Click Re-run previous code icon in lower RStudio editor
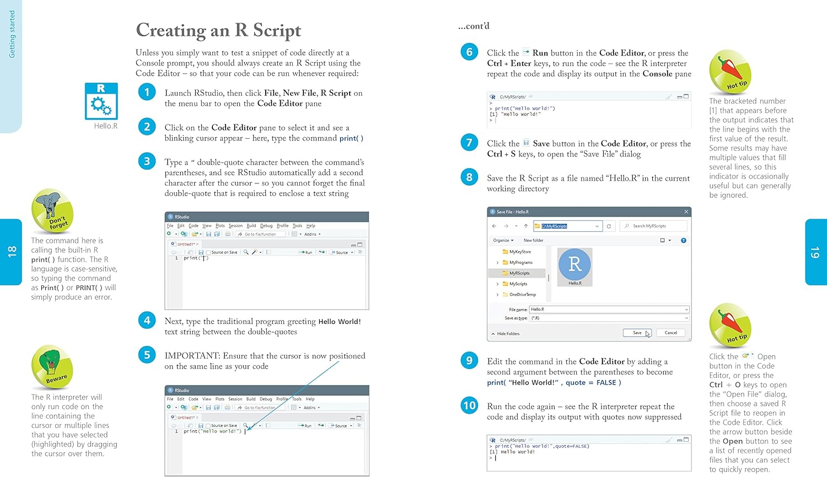 [321, 426]
